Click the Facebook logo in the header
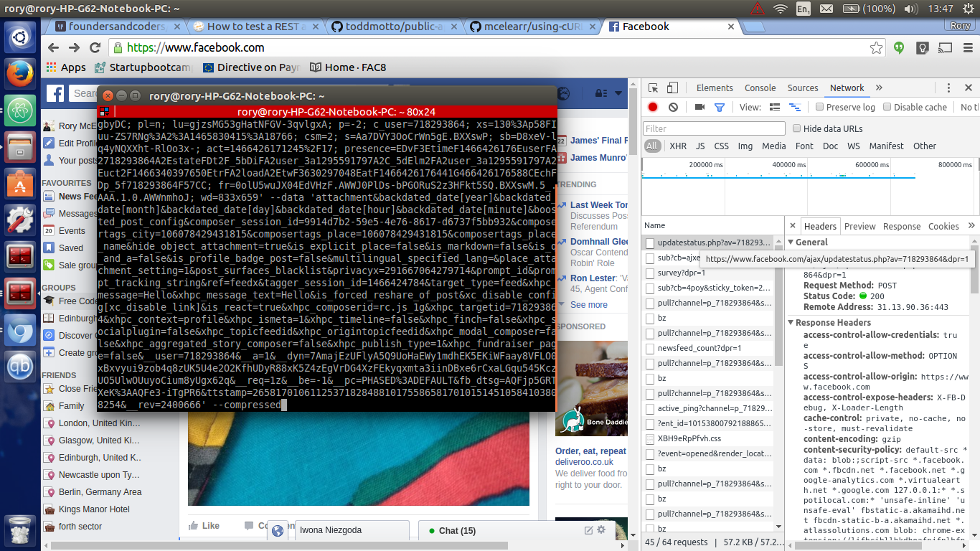 point(56,93)
